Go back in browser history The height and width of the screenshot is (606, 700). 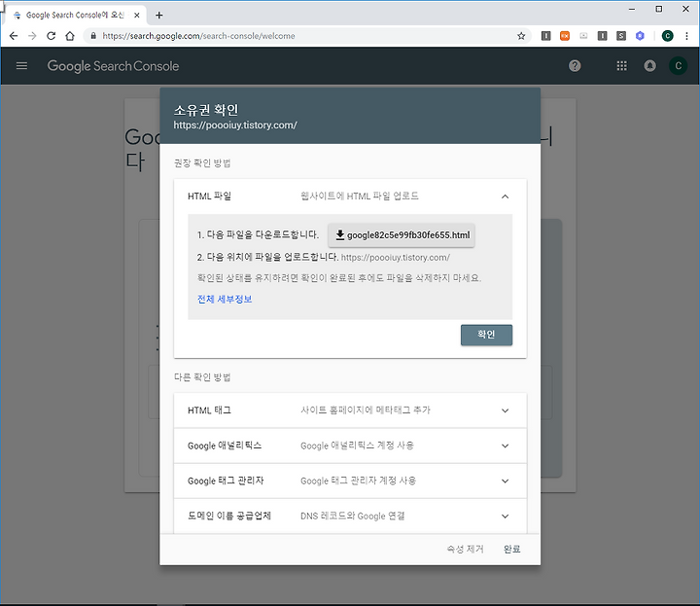pyautogui.click(x=14, y=36)
